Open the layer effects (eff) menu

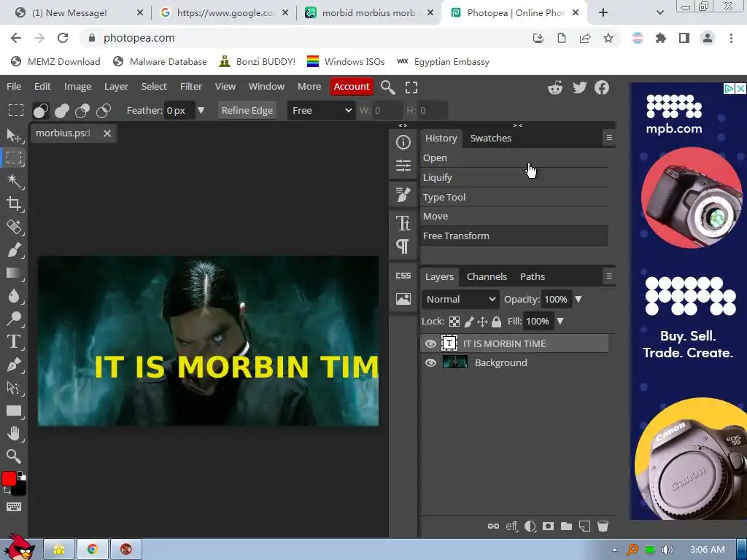coord(511,526)
